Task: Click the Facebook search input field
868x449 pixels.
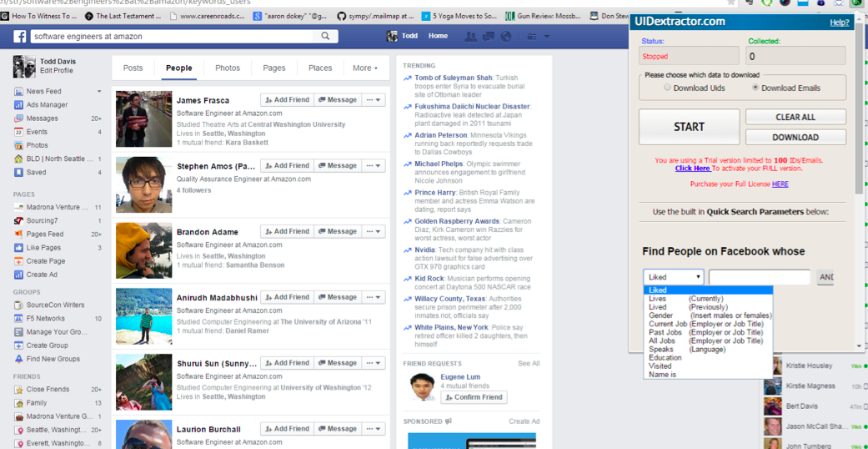Action: (172, 37)
